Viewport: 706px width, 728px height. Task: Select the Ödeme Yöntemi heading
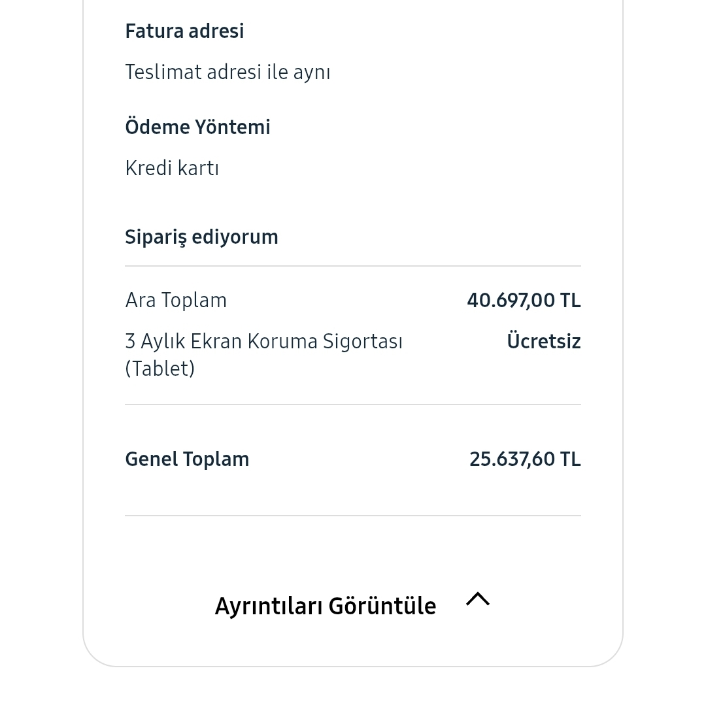197,127
